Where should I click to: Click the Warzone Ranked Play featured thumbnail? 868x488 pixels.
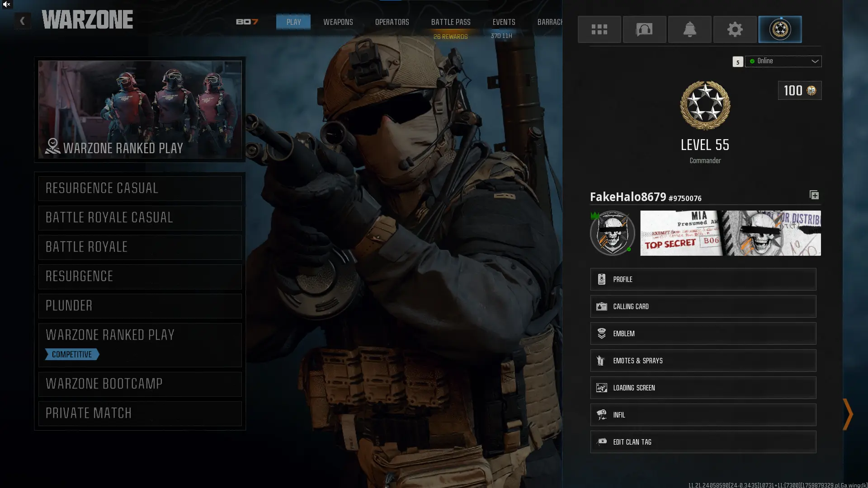[140, 109]
